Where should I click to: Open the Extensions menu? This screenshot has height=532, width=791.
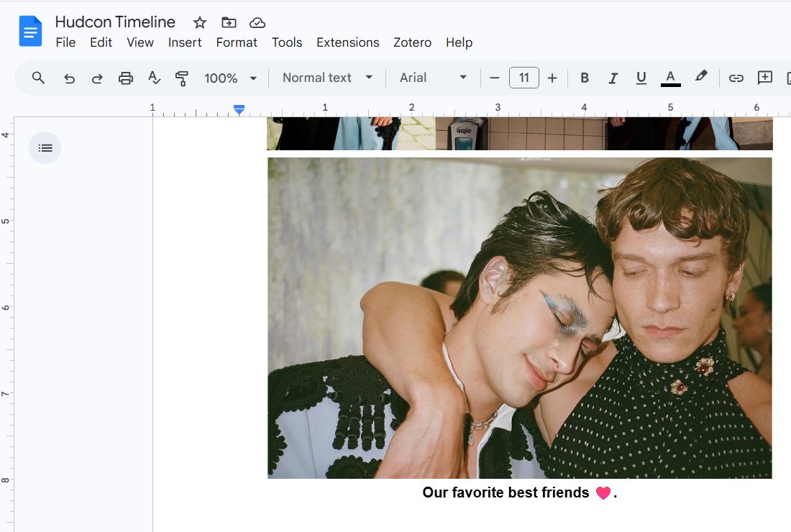(x=347, y=42)
